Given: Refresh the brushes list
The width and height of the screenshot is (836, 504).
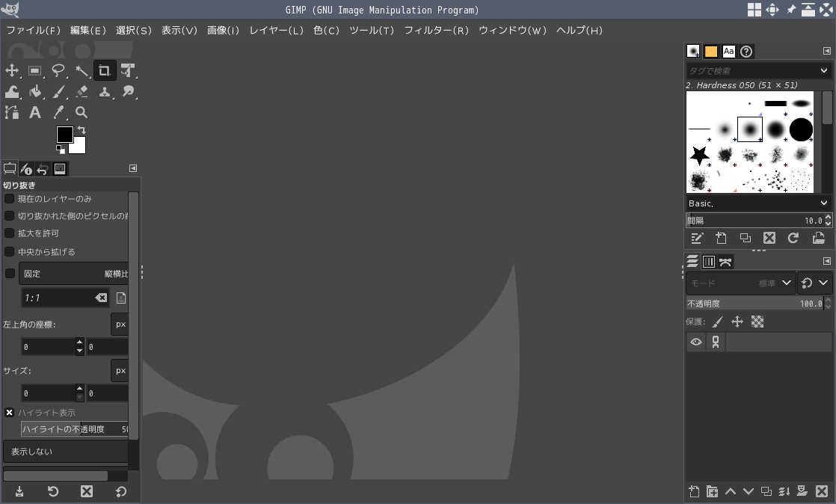Looking at the screenshot, I should [x=793, y=239].
